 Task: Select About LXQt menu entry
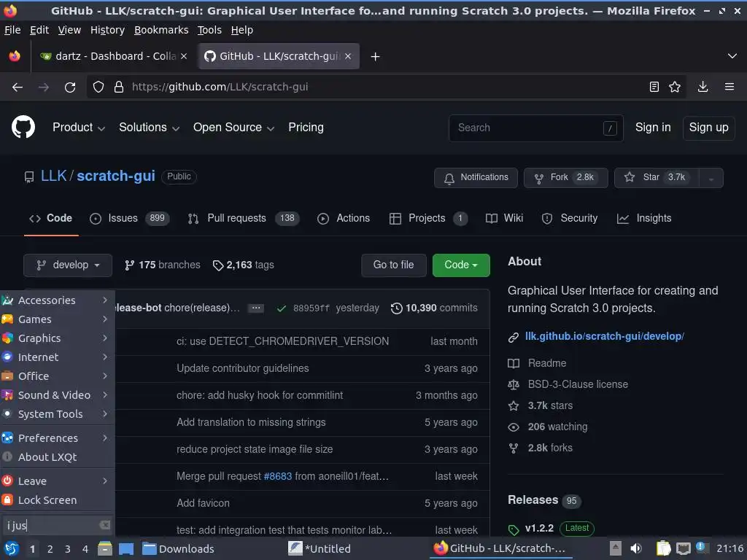[x=57, y=457]
